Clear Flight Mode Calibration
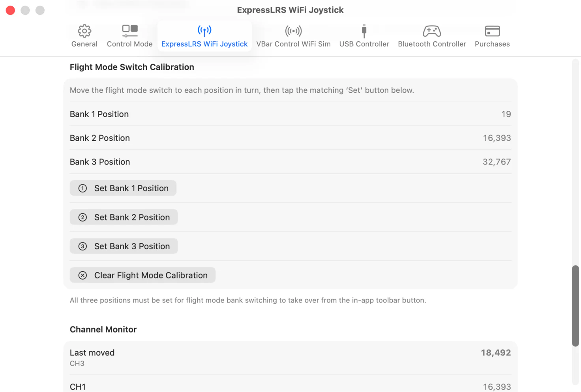This screenshot has width=581, height=392. pos(142,275)
